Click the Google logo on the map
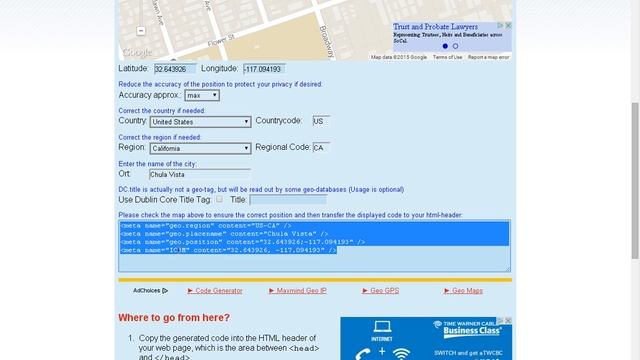 point(137,53)
